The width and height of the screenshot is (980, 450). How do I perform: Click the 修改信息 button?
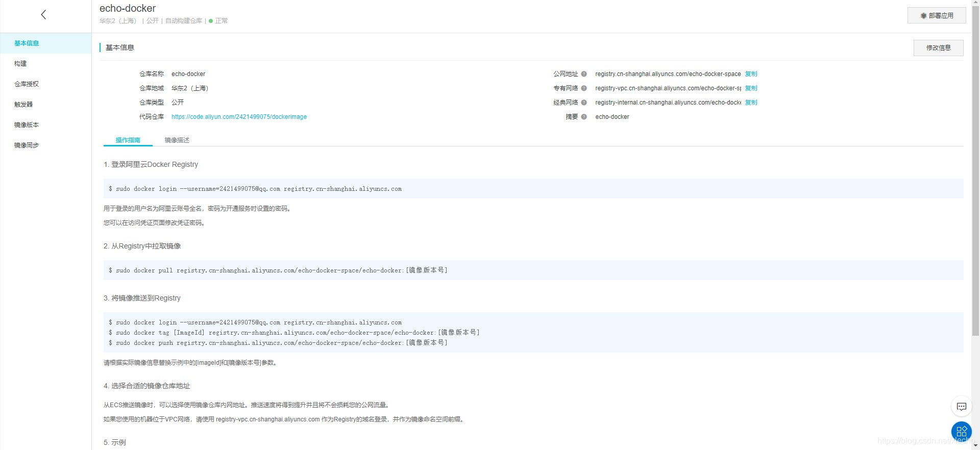[938, 48]
